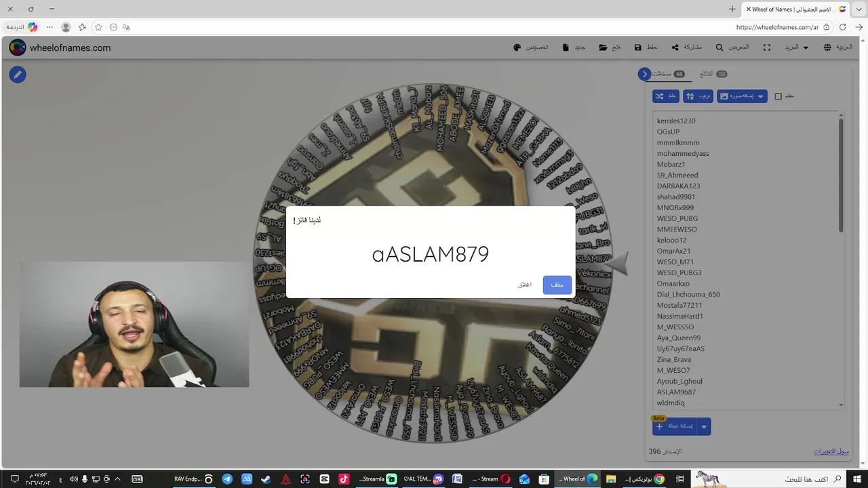Open CapCut from the taskbar
The height and width of the screenshot is (488, 868).
pos(324,479)
